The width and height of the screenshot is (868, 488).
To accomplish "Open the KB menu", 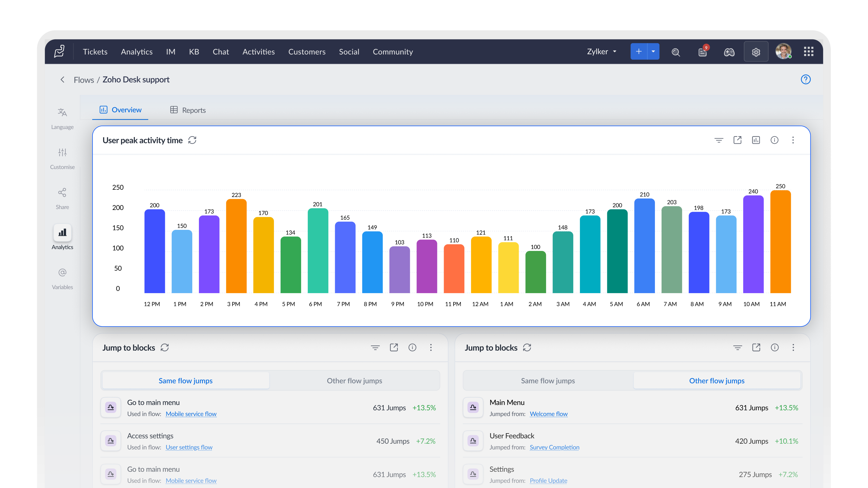I will 194,52.
